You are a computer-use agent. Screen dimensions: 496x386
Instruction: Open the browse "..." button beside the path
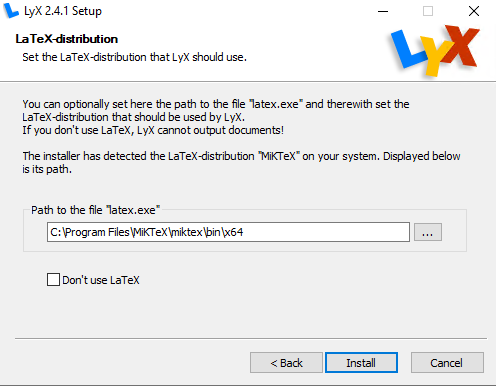[x=428, y=232]
